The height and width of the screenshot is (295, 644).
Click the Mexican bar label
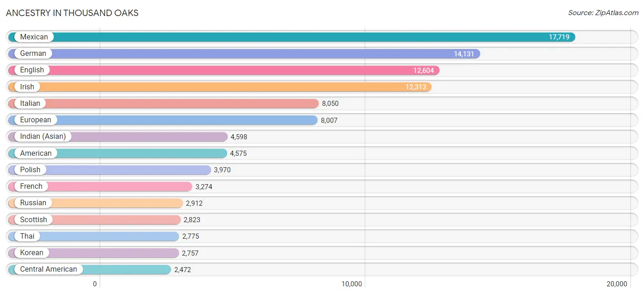[x=34, y=37]
